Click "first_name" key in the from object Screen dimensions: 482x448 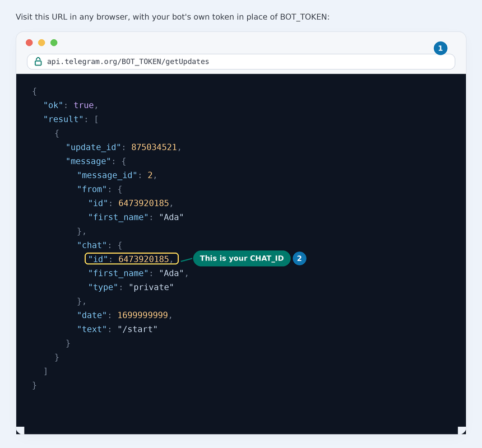[118, 217]
